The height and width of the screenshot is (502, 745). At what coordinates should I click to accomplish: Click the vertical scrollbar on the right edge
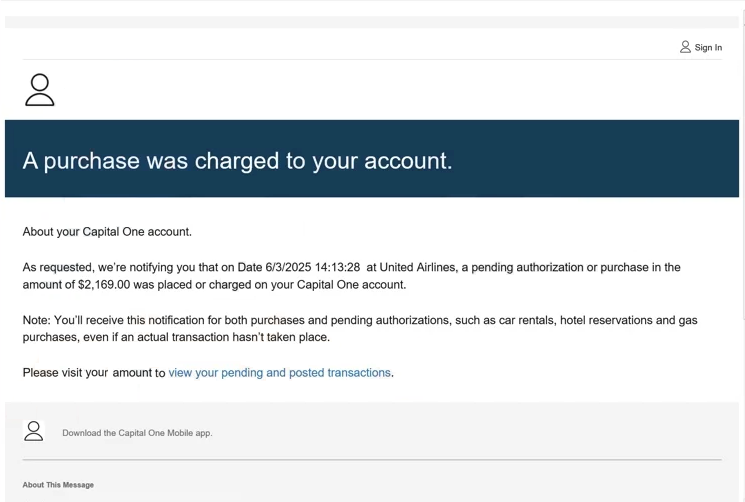click(x=743, y=166)
